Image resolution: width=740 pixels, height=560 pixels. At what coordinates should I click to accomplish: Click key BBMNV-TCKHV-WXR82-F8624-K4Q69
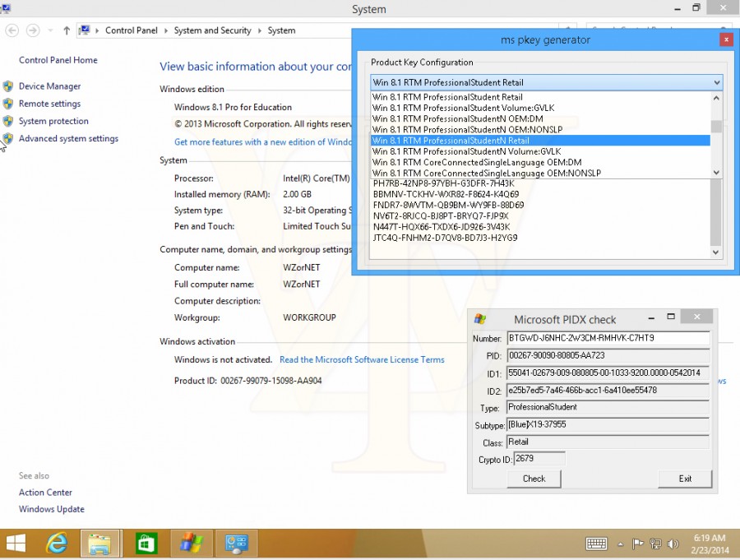(446, 195)
